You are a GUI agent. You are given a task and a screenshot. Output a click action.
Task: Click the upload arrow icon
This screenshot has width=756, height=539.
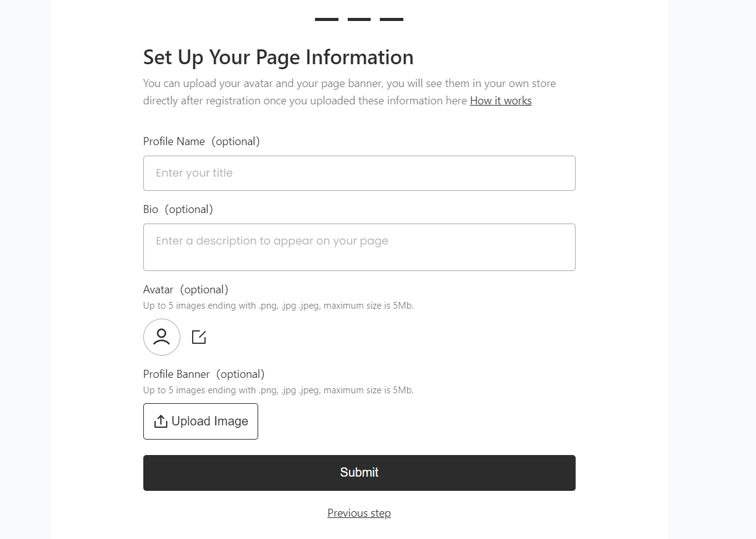(161, 421)
